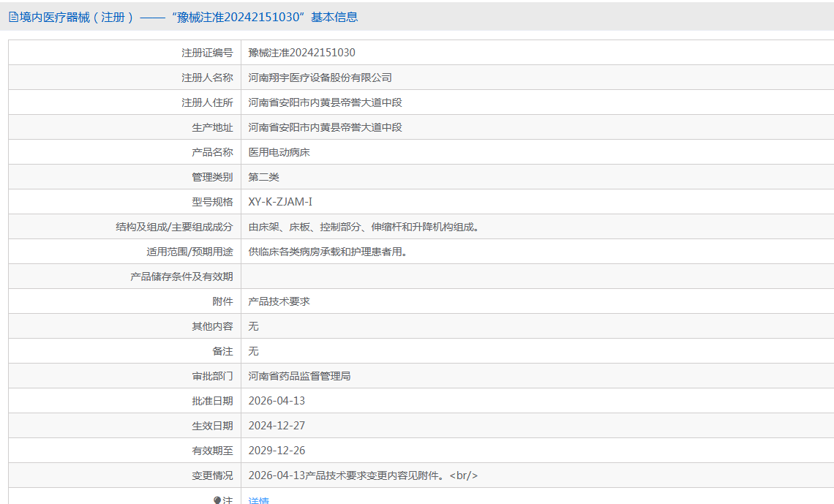Click the 产品名称 label
The image size is (834, 504).
click(212, 153)
